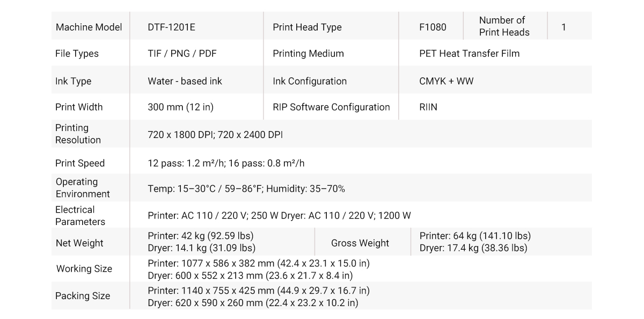Select the 720 x 1800 DPI resolution text
644x319 pixels.
180,134
